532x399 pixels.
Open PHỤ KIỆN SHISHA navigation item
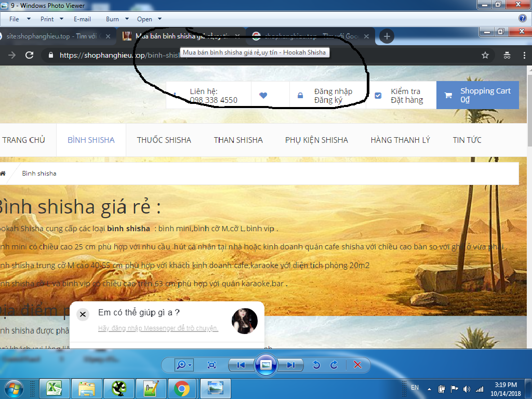point(316,140)
